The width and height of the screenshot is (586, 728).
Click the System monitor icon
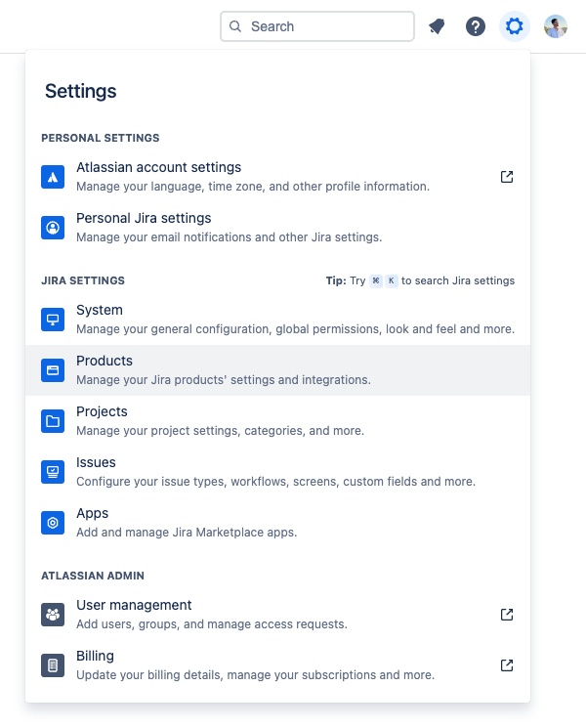(x=53, y=320)
